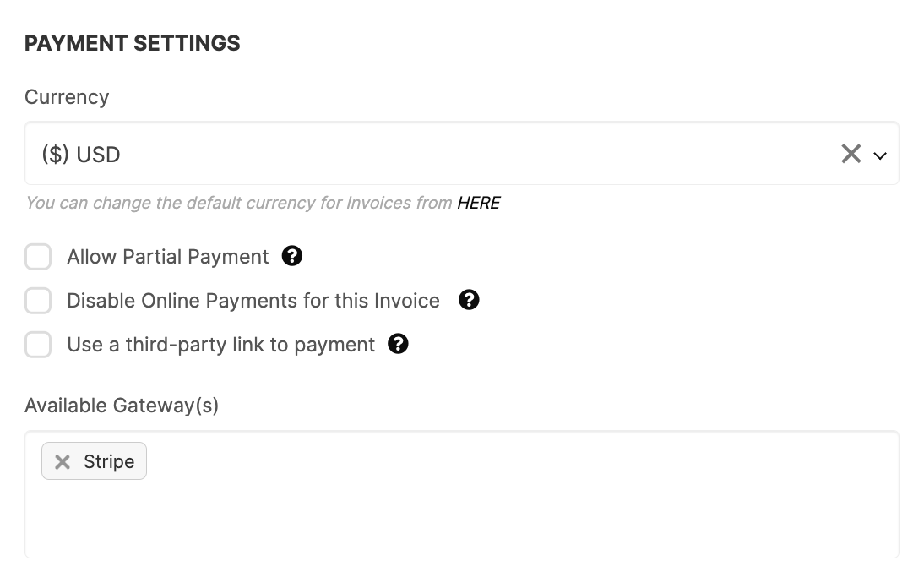This screenshot has width=924, height=588.
Task: Expand the Currency dropdown chevron
Action: [x=880, y=156]
